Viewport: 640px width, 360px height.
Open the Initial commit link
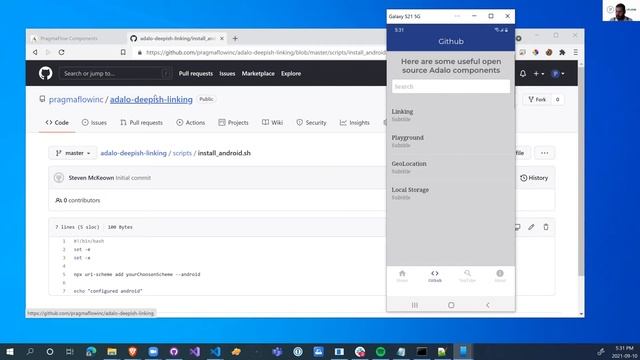pos(133,178)
